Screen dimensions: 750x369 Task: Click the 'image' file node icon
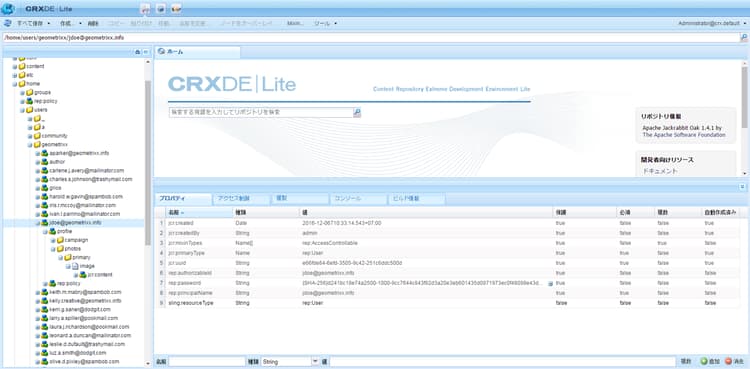coord(75,266)
